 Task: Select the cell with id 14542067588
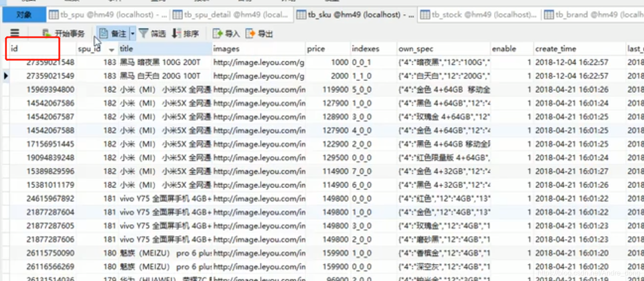pyautogui.click(x=42, y=130)
